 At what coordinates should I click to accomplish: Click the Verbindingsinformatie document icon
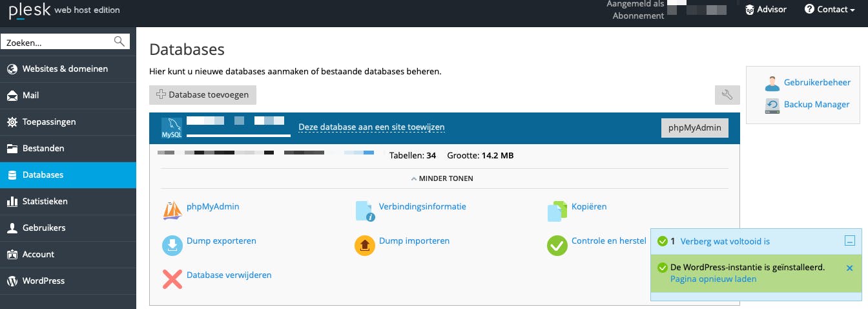coord(364,211)
